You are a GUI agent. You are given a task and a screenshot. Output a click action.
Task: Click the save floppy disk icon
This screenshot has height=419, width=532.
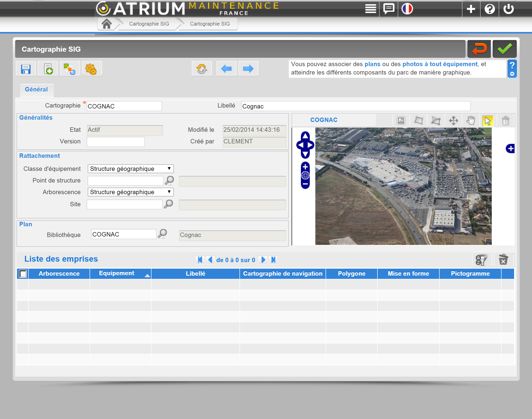(x=26, y=69)
